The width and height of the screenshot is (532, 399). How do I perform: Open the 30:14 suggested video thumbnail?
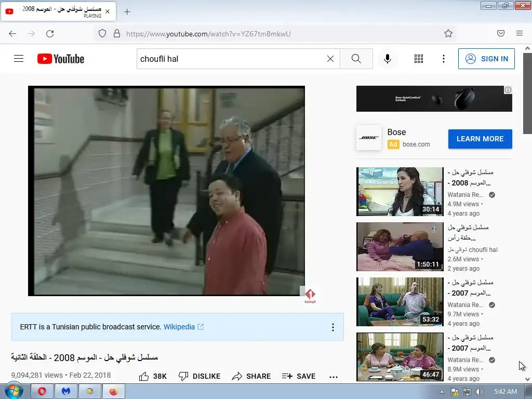(x=400, y=191)
